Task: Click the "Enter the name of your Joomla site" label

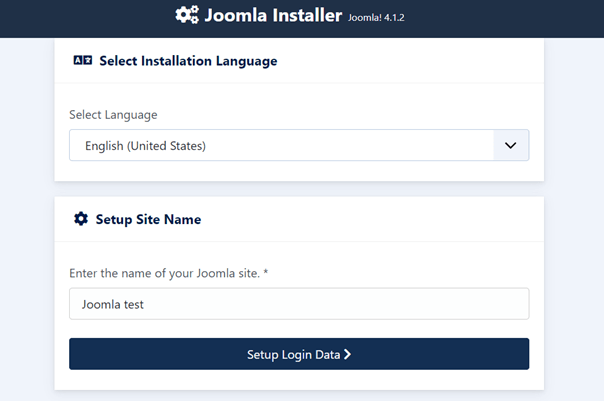Action: [x=164, y=273]
